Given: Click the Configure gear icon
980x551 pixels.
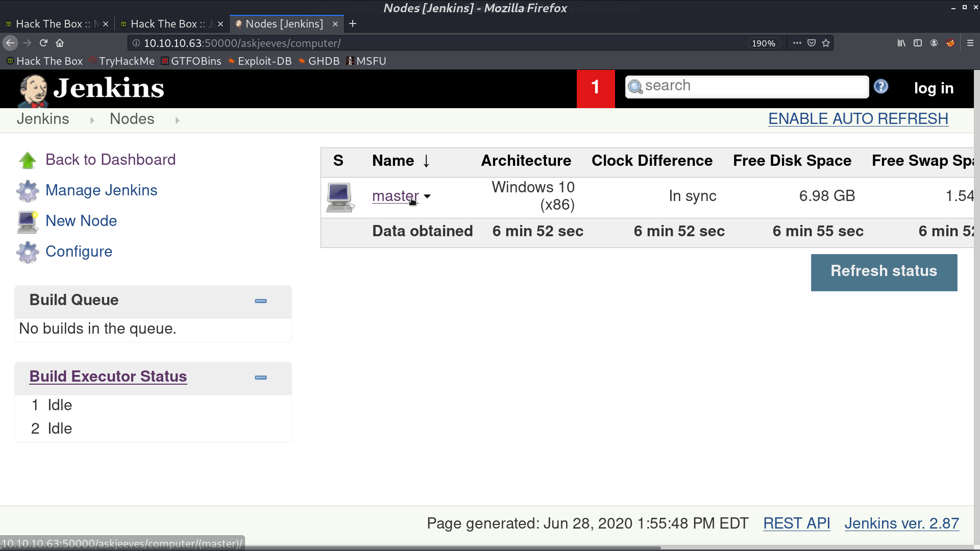Looking at the screenshot, I should 28,252.
